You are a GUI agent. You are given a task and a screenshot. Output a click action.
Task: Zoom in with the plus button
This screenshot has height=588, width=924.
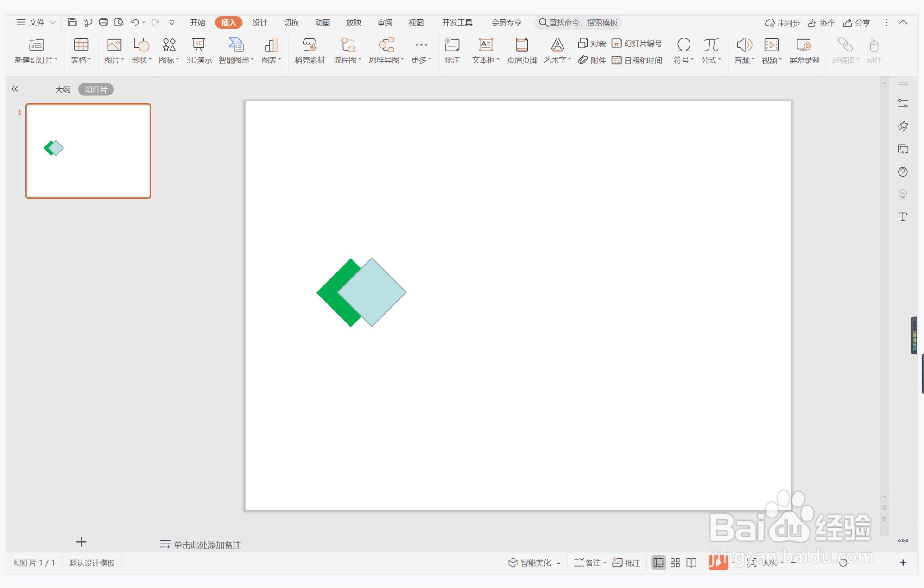coord(903,563)
